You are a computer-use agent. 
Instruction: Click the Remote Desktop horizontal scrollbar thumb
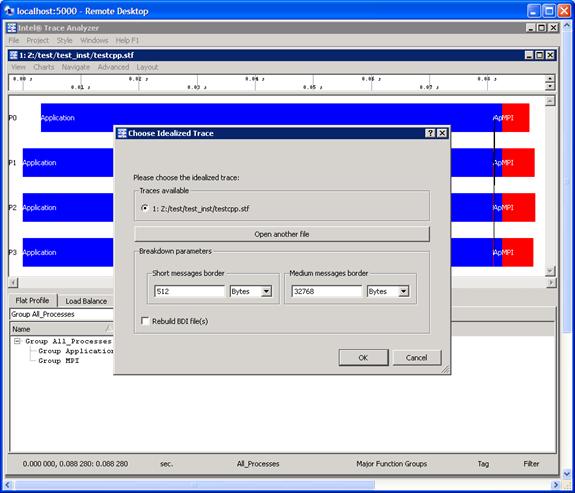point(194,485)
